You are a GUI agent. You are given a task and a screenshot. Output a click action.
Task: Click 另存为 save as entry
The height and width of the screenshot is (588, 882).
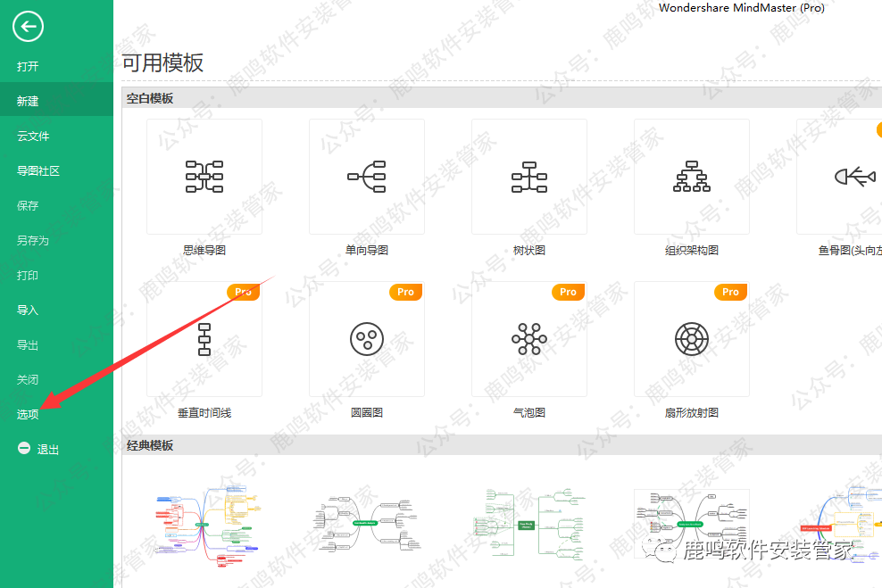pyautogui.click(x=33, y=241)
